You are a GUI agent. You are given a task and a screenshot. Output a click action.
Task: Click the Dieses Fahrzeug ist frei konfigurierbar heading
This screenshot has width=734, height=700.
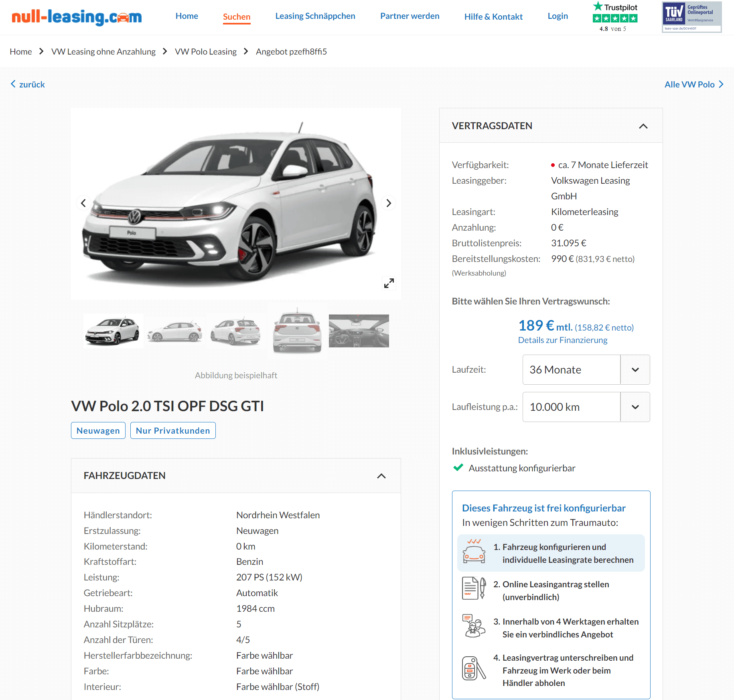click(x=543, y=508)
